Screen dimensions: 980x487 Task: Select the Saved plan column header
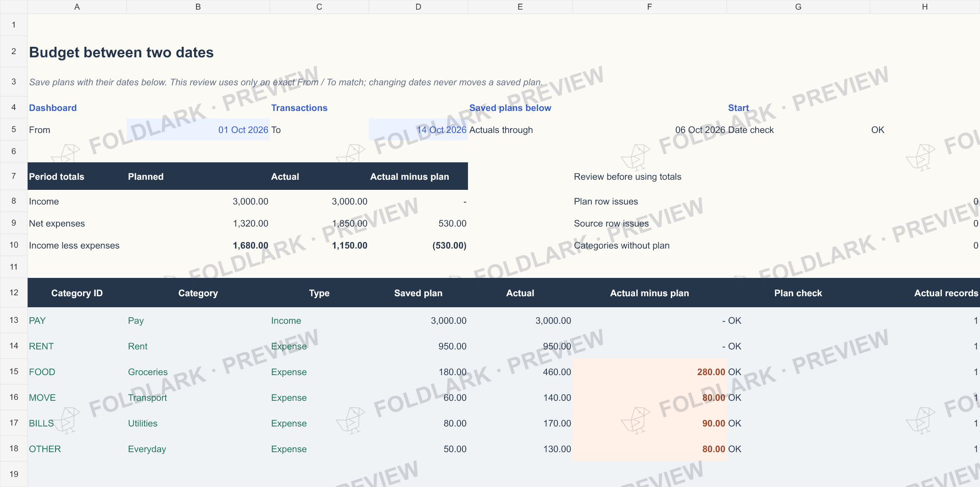tap(418, 293)
